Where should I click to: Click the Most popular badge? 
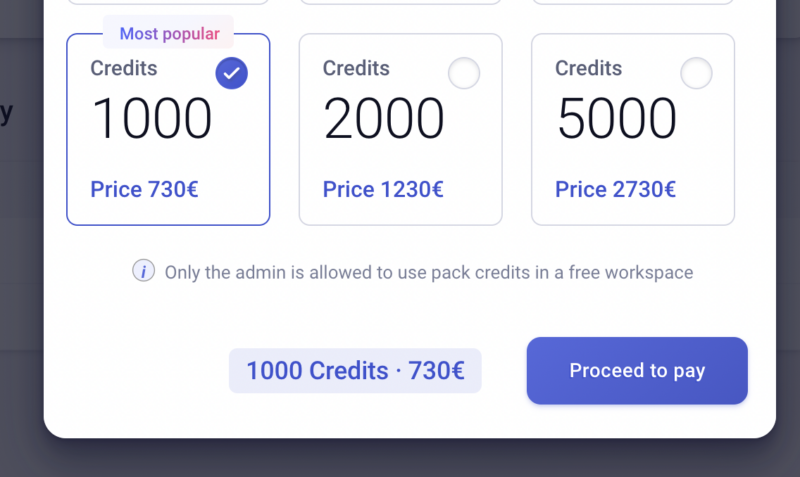click(x=169, y=34)
